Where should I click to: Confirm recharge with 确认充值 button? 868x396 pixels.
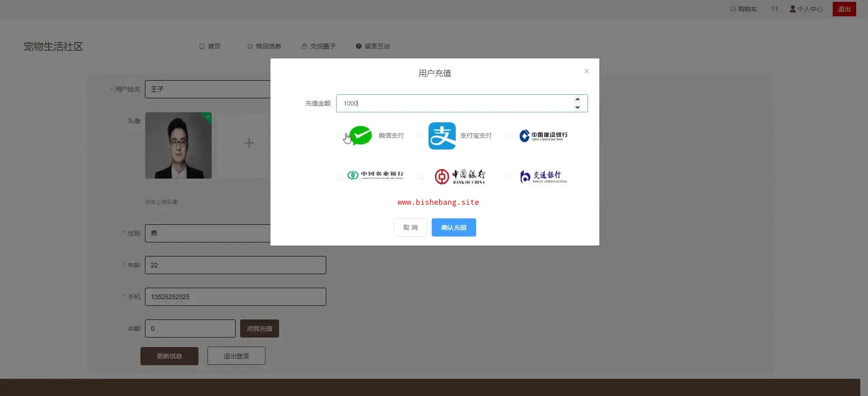(x=454, y=227)
